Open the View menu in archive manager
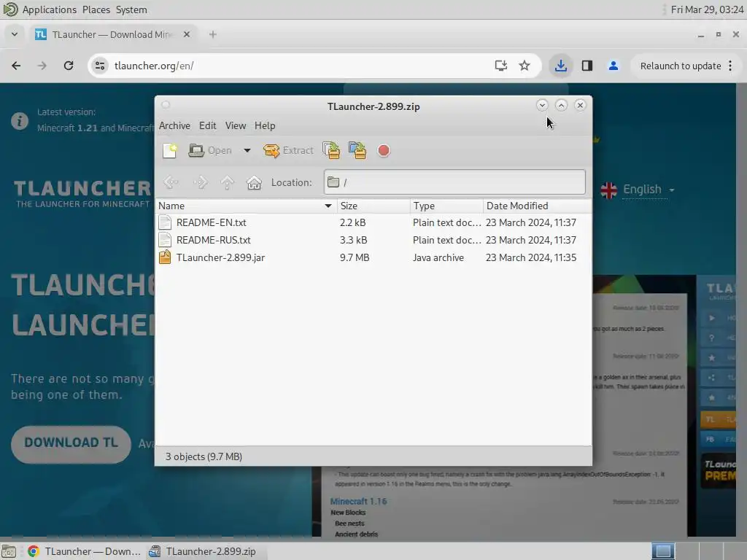This screenshot has width=747, height=560. [236, 125]
